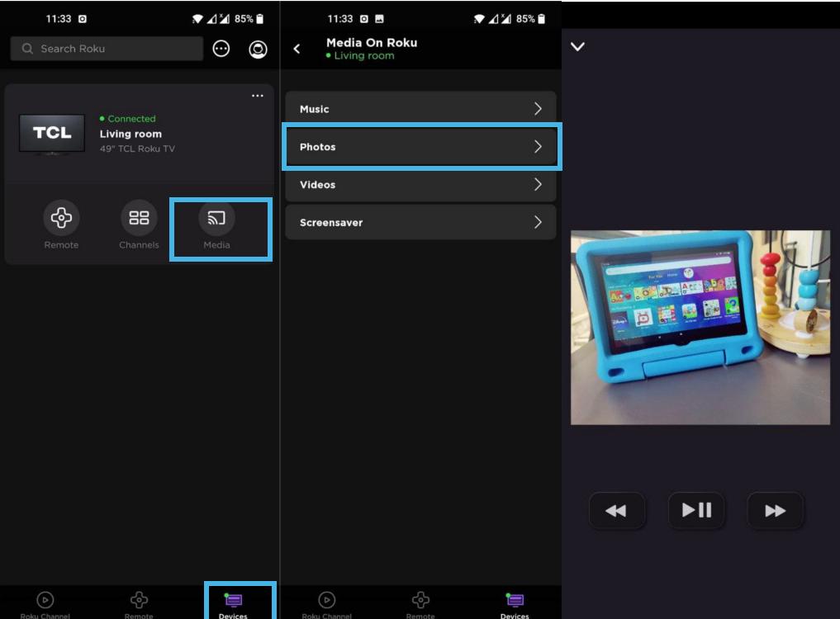Toggle play/pause for the photo slideshow
The width and height of the screenshot is (840, 619).
coord(696,510)
